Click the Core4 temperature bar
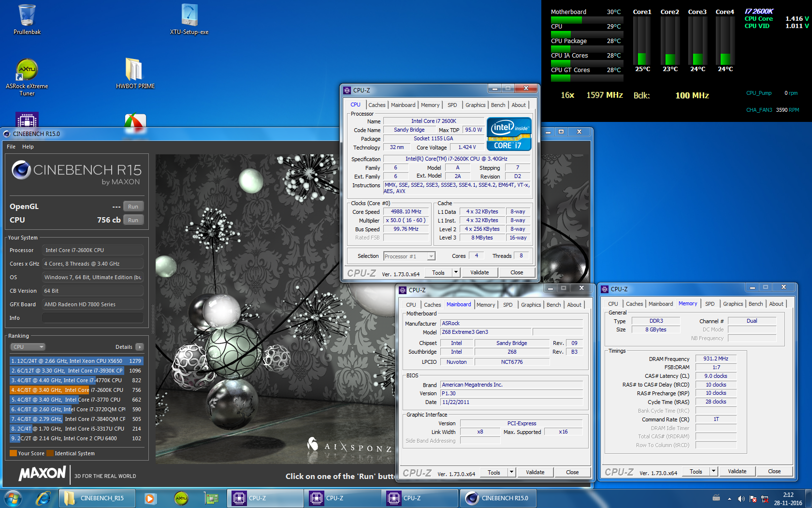Image resolution: width=812 pixels, height=508 pixels. (x=725, y=41)
